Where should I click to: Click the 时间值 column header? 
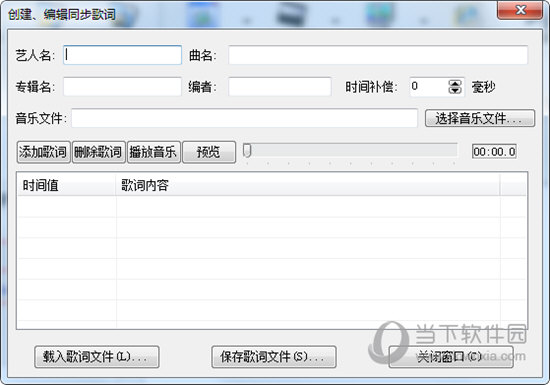coord(66,185)
